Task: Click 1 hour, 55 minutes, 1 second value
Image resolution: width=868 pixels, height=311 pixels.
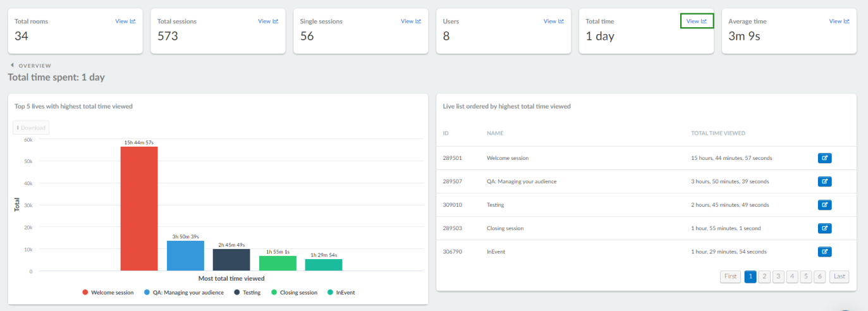Action: pyautogui.click(x=726, y=228)
